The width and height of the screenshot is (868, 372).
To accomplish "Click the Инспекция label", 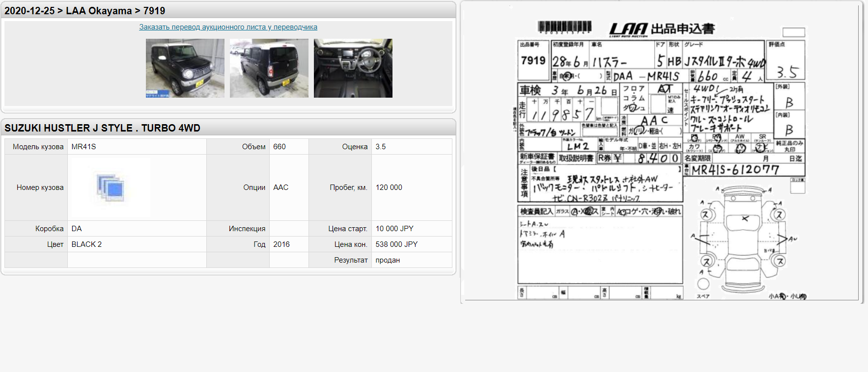I will click(x=247, y=229).
